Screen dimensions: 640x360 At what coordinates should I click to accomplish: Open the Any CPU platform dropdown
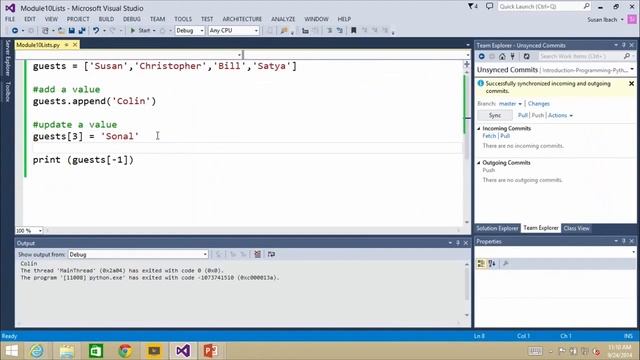tap(233, 31)
